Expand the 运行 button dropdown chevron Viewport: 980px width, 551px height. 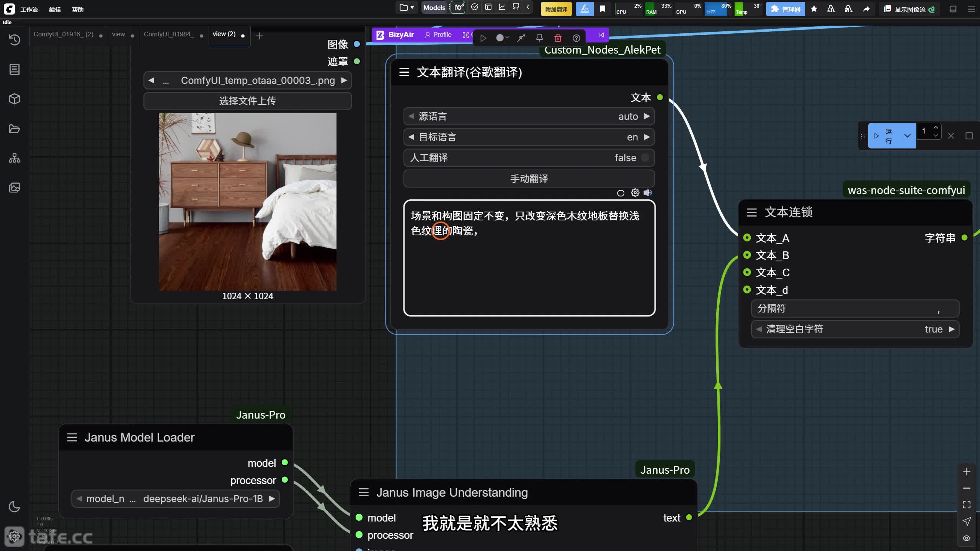click(x=907, y=135)
